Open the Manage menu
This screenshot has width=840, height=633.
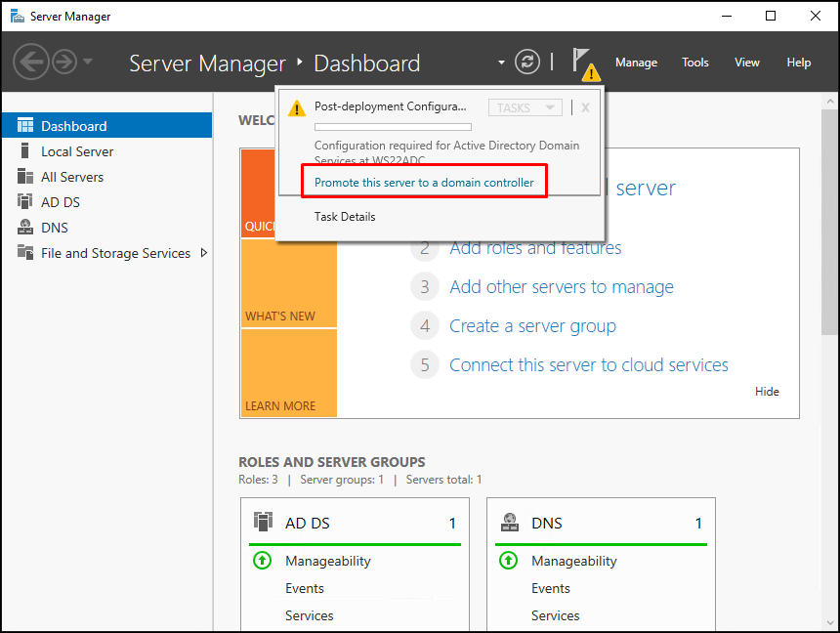636,63
